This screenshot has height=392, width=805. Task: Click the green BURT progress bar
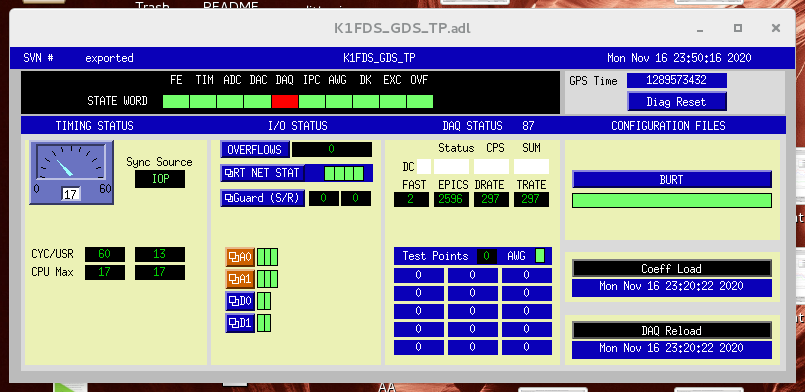click(x=672, y=201)
